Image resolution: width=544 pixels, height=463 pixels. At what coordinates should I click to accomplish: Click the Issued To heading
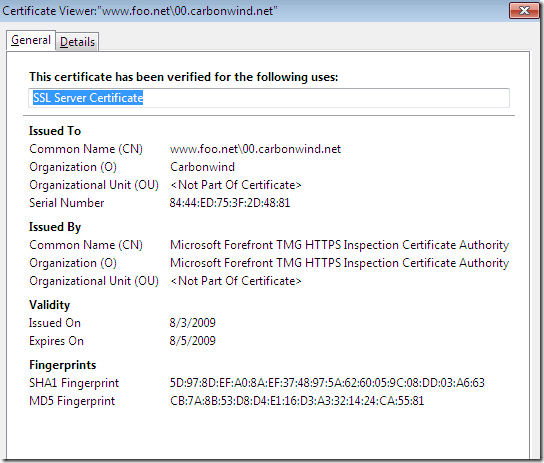click(x=55, y=131)
